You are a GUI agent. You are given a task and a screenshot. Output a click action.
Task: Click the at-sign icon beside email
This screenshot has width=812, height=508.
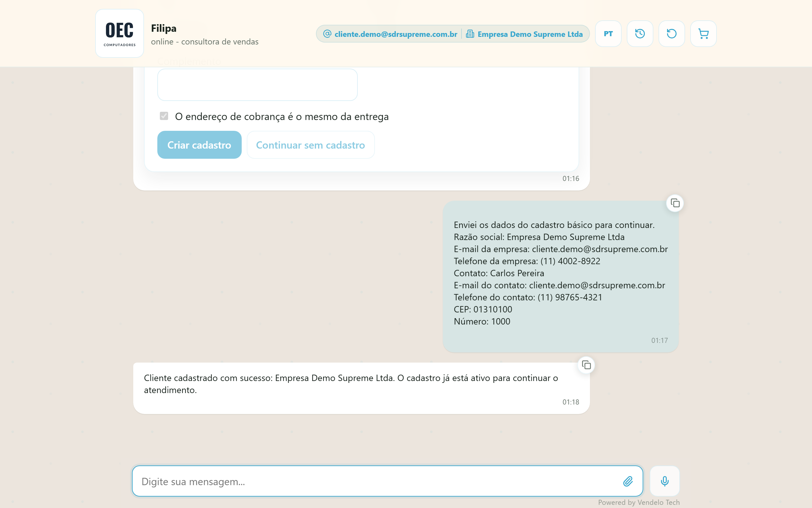pos(327,34)
